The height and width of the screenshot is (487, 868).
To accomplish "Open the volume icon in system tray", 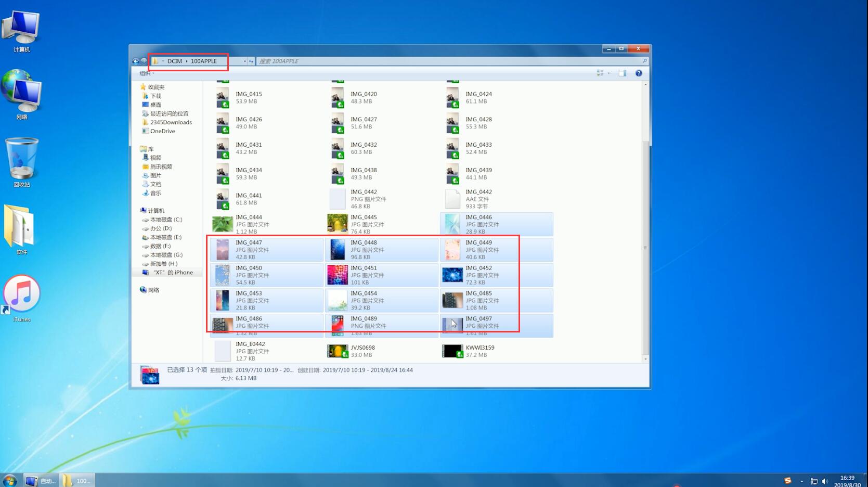I will (x=825, y=481).
